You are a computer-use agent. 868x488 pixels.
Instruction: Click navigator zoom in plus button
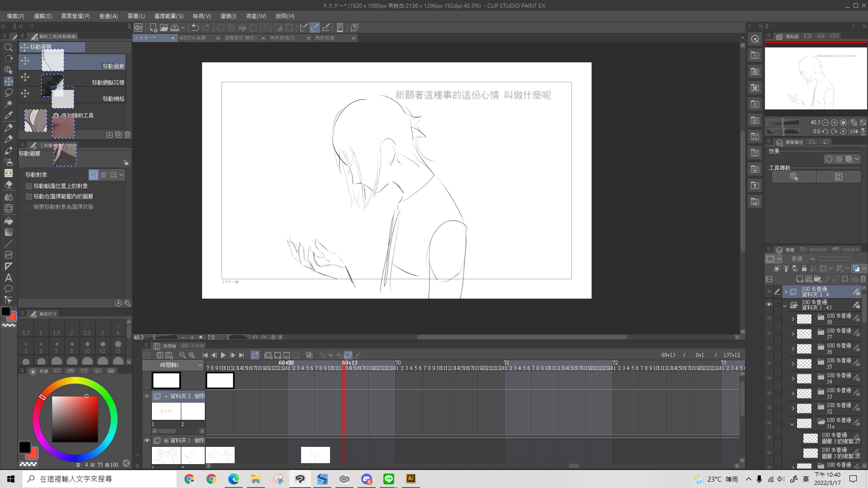835,122
